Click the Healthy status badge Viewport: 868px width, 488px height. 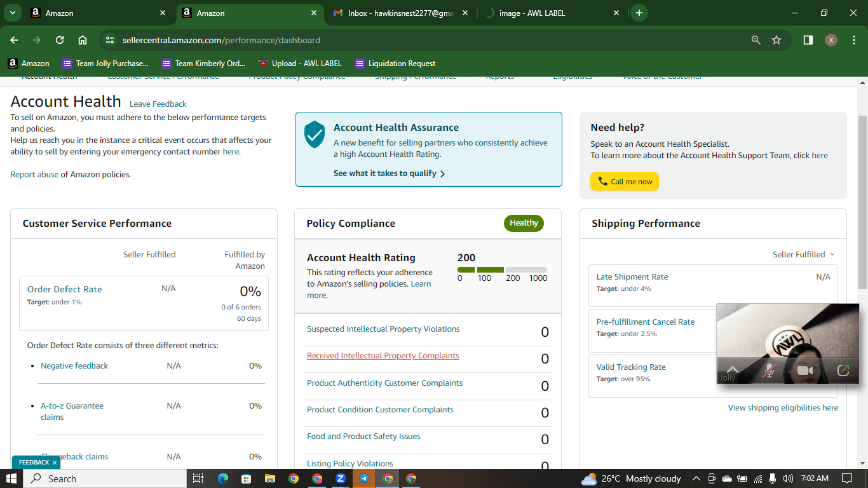click(524, 223)
